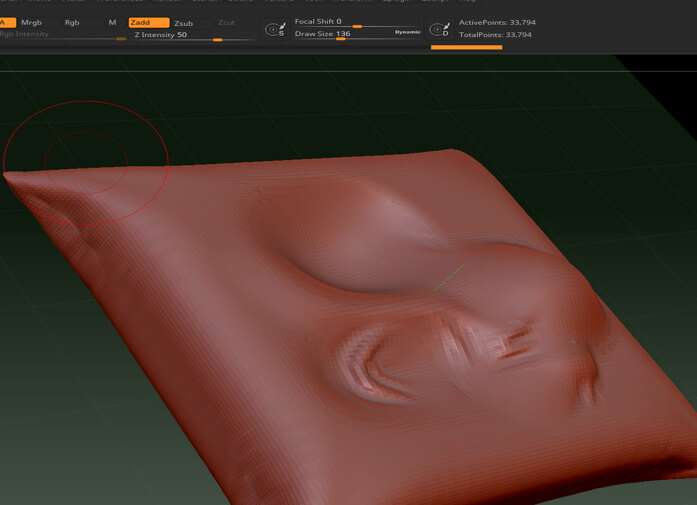Viewport: 697px width, 505px height.
Task: Click the brush icon marked D
Action: pos(438,30)
